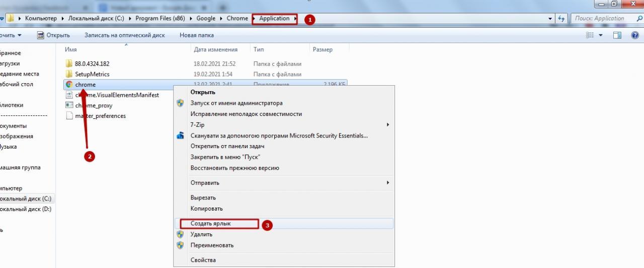Open the organize menu dropdown arrow
Screen dimensions: 644x268
[x=20, y=35]
